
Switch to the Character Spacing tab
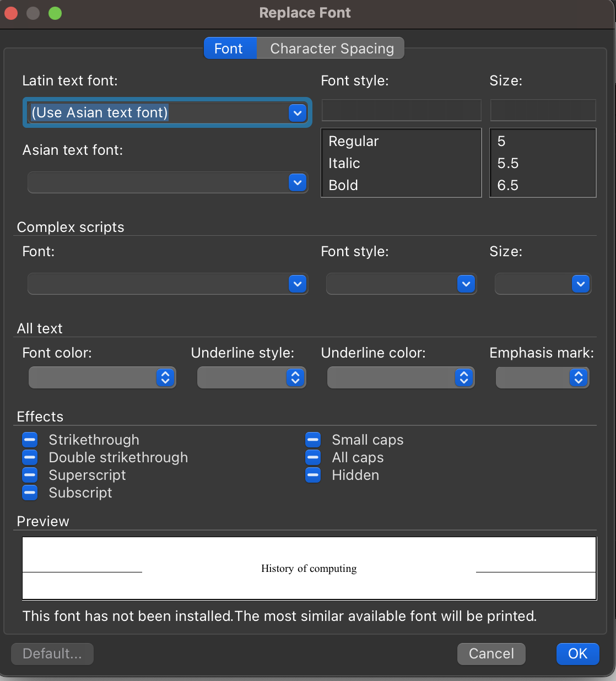[x=332, y=48]
